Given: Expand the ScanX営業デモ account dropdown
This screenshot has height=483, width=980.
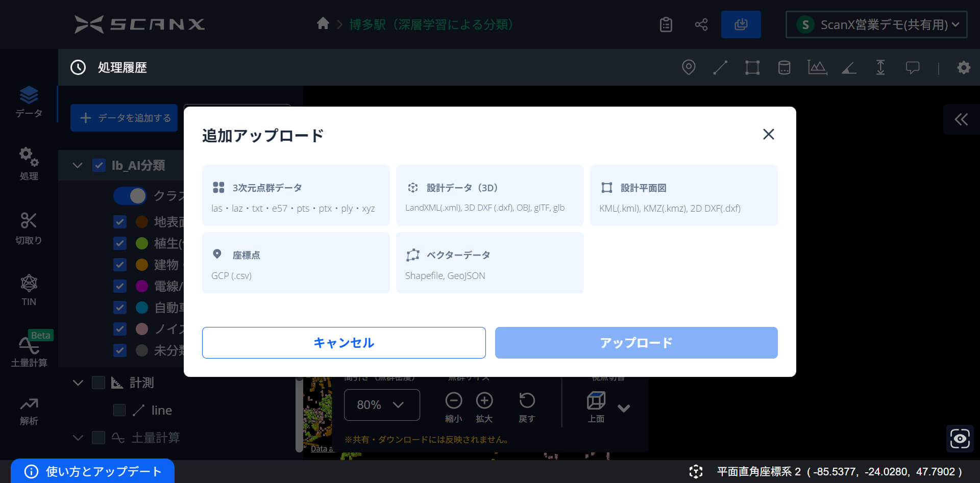Looking at the screenshot, I should 876,24.
